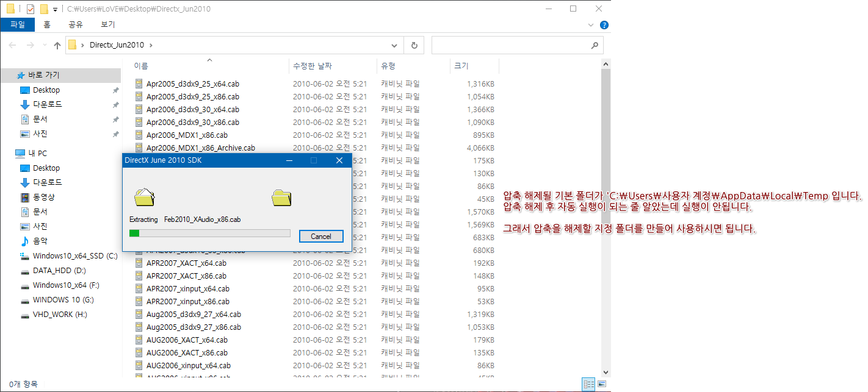This screenshot has height=392, width=868.
Task: Cancel the DirectX extraction
Action: coord(321,236)
